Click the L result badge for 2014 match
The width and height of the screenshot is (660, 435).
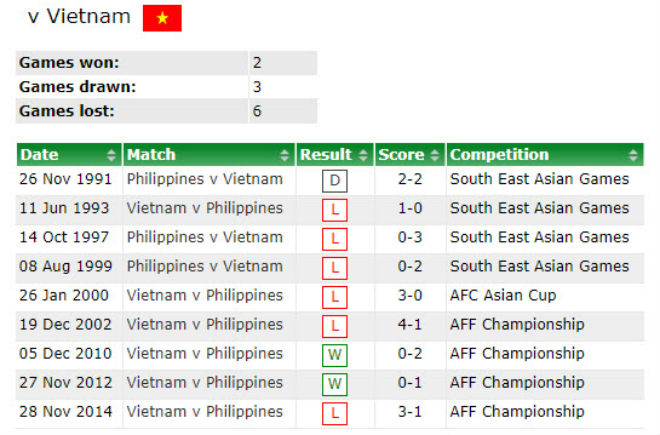pos(333,414)
